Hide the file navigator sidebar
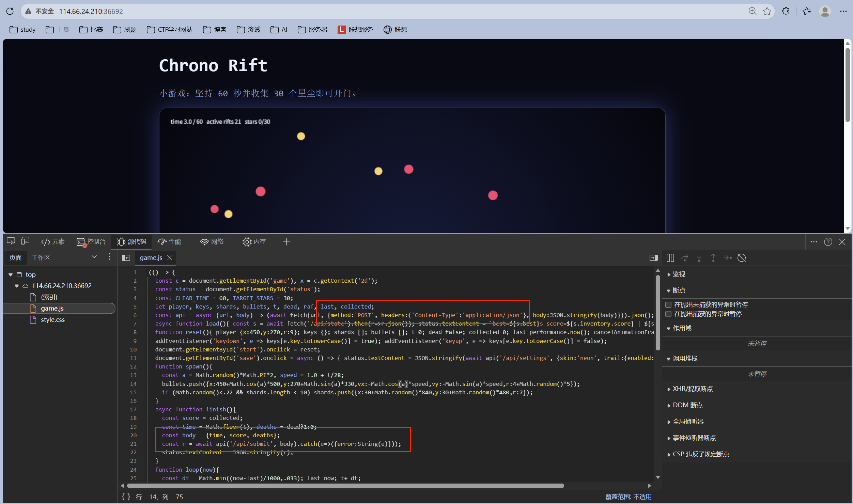The image size is (853, 504). 126,258
